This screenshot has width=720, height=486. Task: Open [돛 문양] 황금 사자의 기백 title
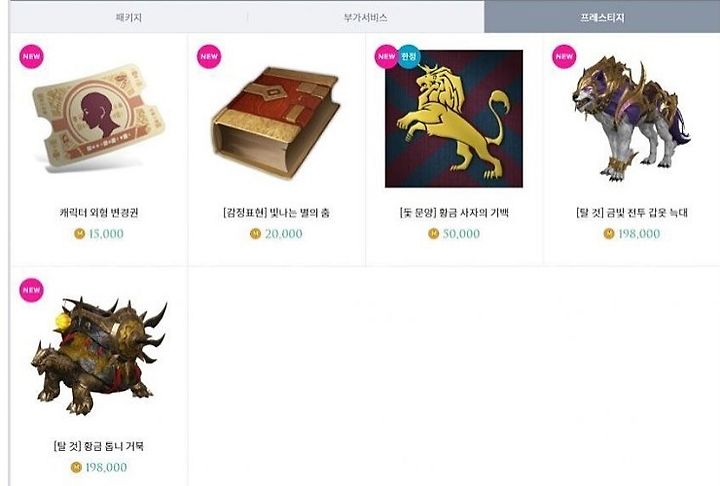454,213
